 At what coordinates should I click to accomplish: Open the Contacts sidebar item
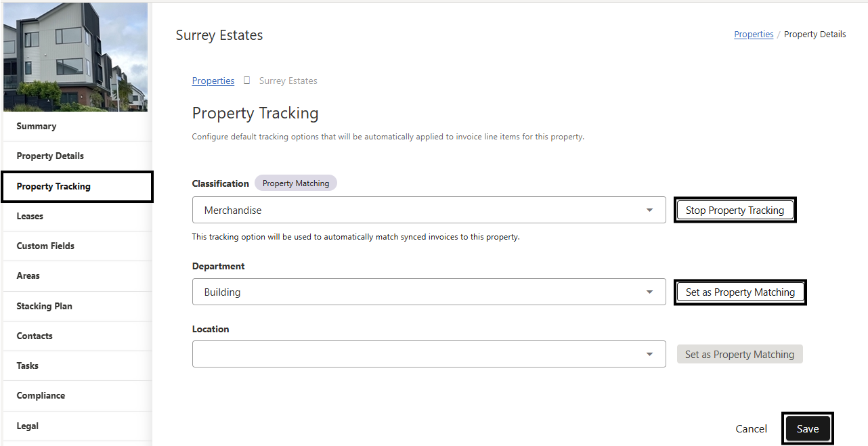tap(35, 336)
